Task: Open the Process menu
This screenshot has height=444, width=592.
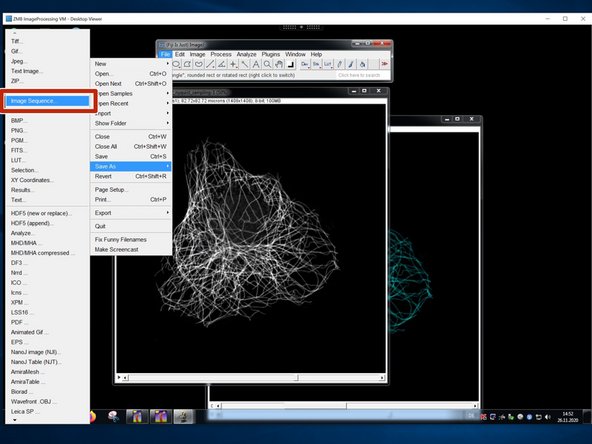Action: click(221, 54)
